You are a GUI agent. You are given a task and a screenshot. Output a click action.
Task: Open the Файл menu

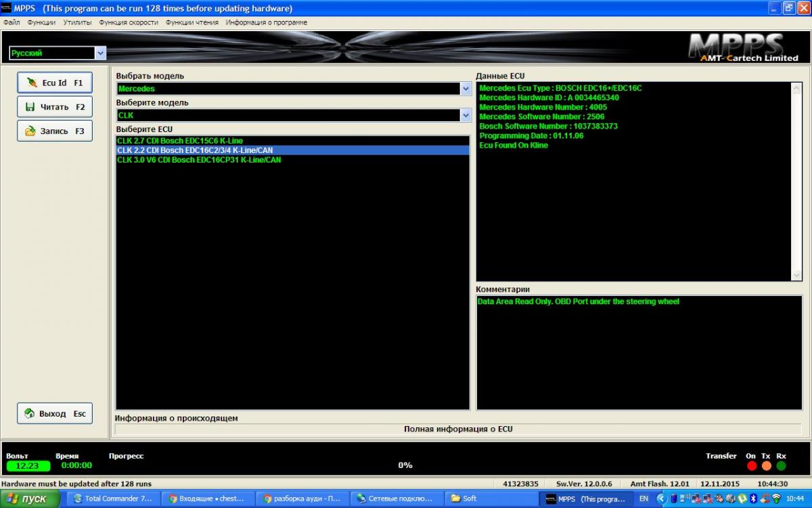12,22
